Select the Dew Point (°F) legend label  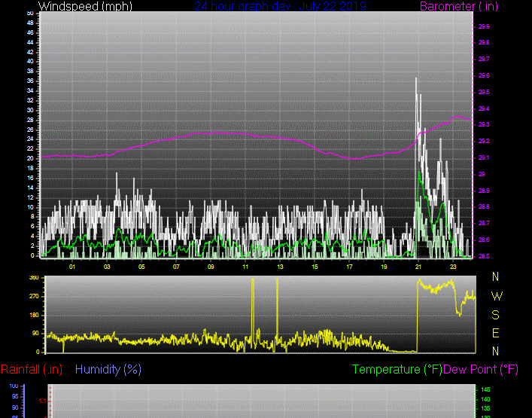coord(481,370)
